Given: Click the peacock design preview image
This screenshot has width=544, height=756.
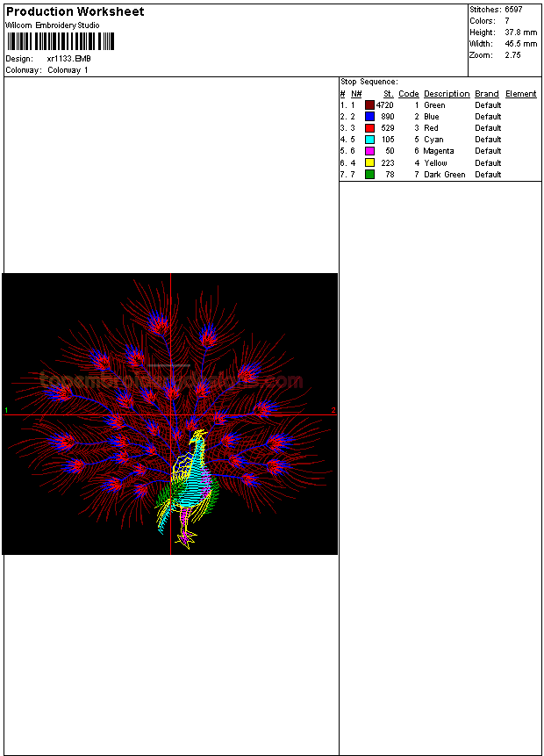Looking at the screenshot, I should (x=170, y=414).
